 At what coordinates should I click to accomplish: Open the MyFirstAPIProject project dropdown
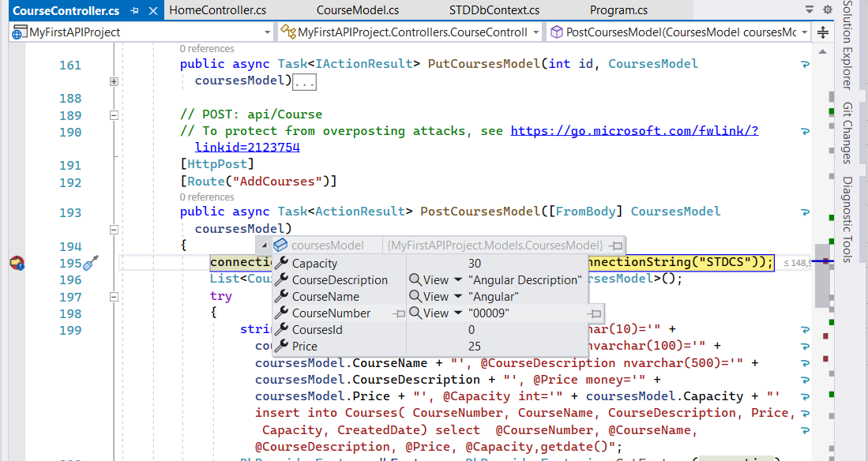[268, 32]
